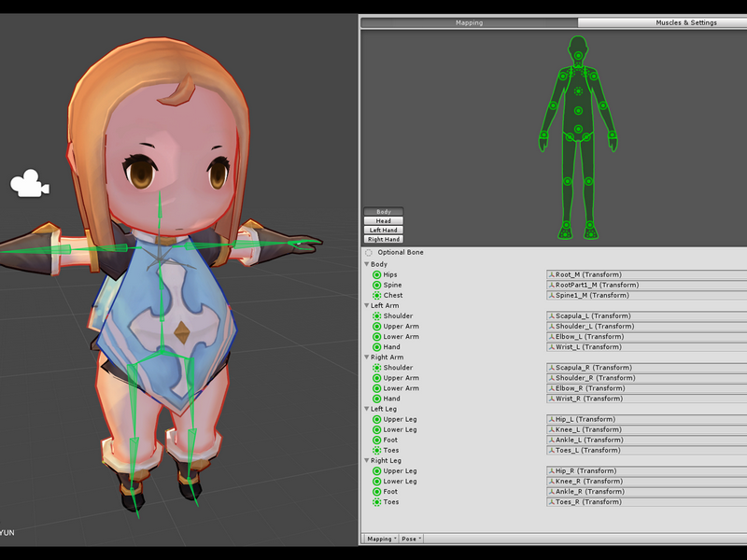Click the Right Leg Foot bone icon
The width and height of the screenshot is (747, 560).
[x=376, y=492]
